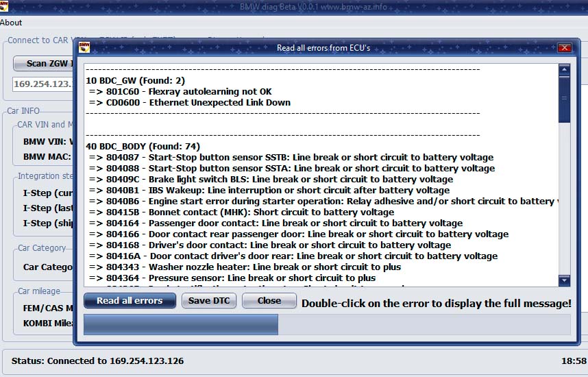Click the vertical scrollbar thumb
Screen dimensions: 588x377
(565, 99)
